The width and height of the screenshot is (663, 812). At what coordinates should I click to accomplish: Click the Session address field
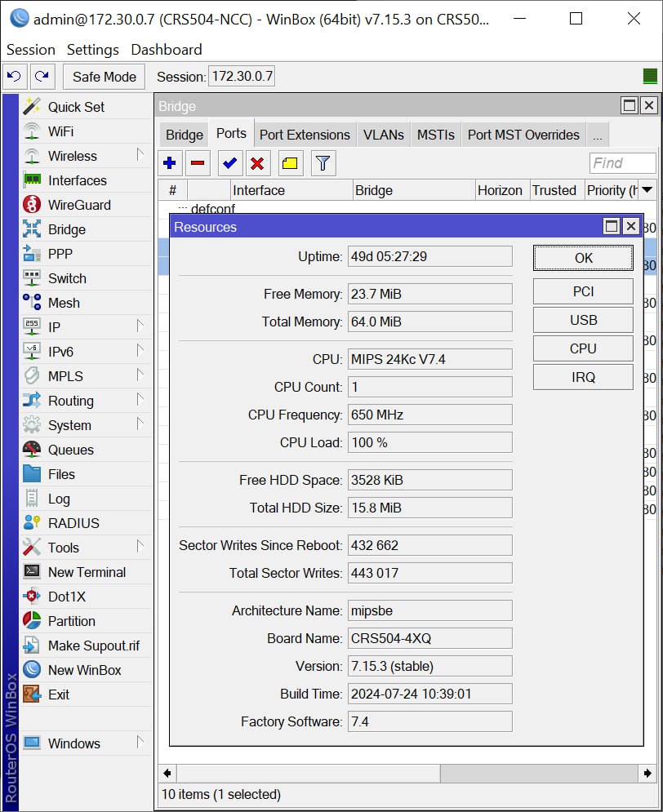click(242, 77)
